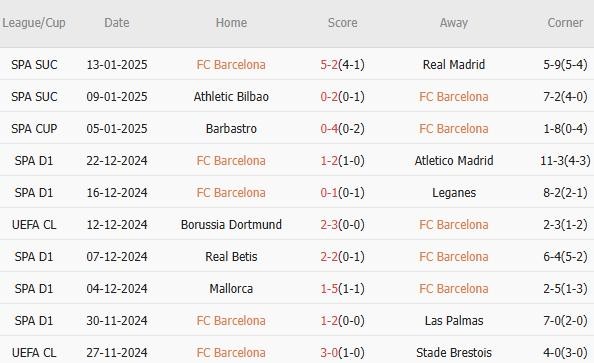Click Stade Brestois team name
Image resolution: width=594 pixels, height=363 pixels.
(x=454, y=353)
